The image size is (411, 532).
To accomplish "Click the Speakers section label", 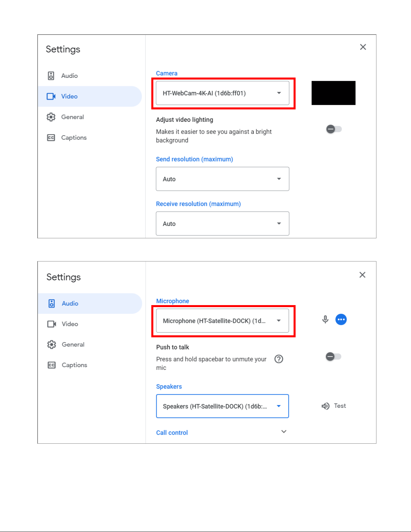I will pyautogui.click(x=169, y=386).
